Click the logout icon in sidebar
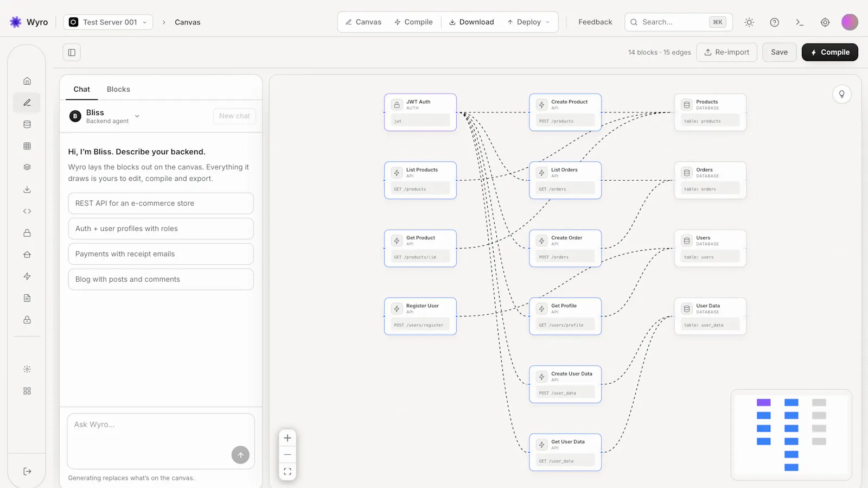868x488 pixels. [x=27, y=471]
